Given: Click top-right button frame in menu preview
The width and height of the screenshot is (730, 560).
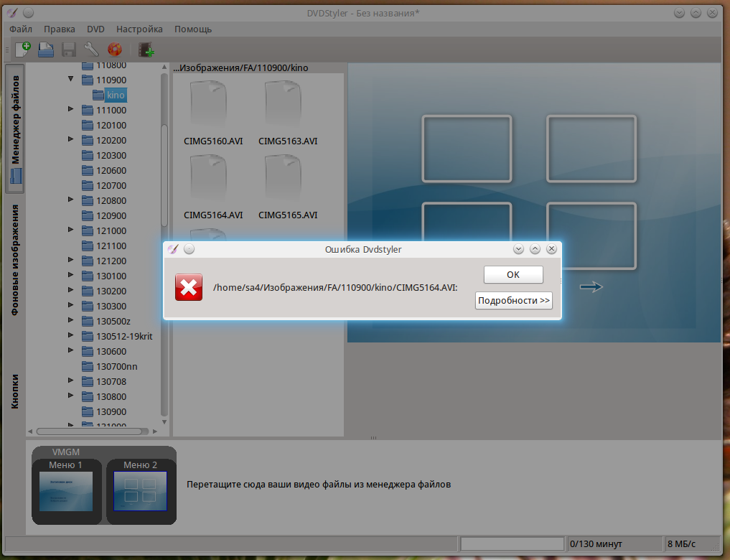Looking at the screenshot, I should coord(591,149).
